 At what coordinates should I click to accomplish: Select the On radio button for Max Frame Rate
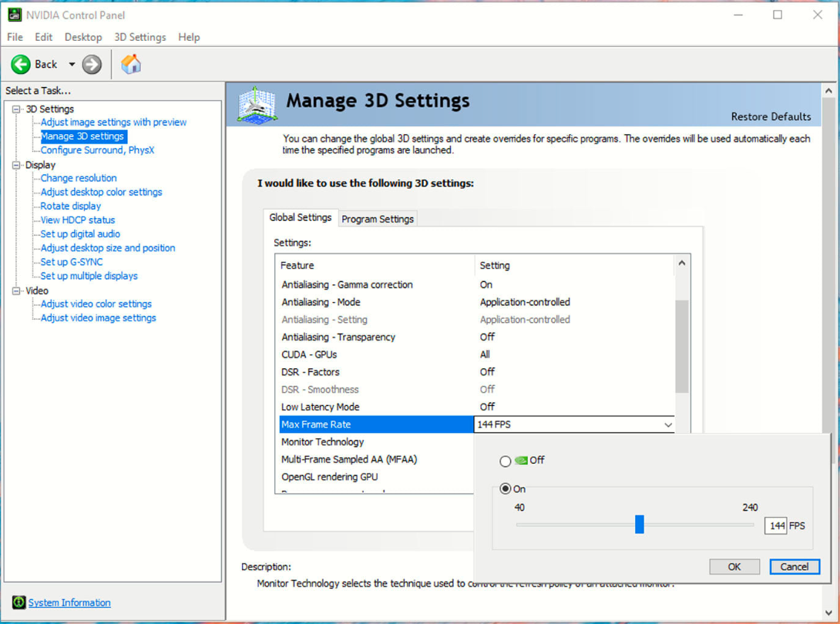(x=506, y=488)
